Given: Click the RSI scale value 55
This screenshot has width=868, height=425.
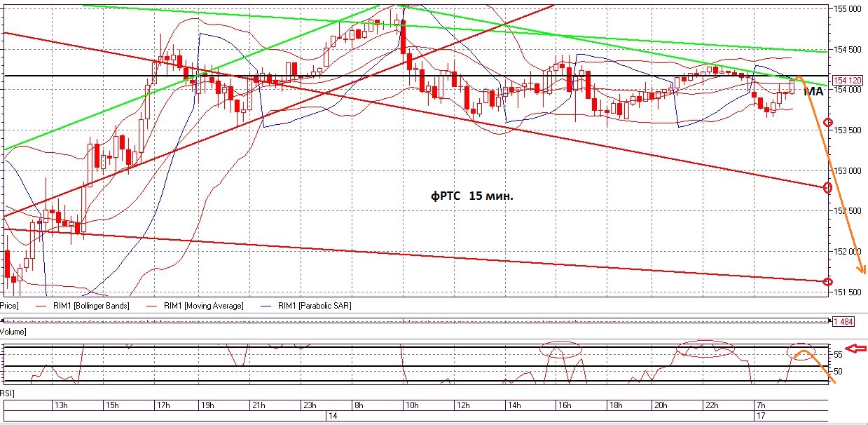Looking at the screenshot, I should click(x=838, y=355).
